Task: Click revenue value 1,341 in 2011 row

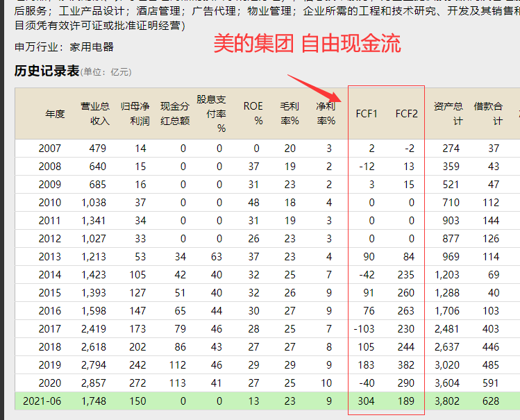Action: [94, 221]
